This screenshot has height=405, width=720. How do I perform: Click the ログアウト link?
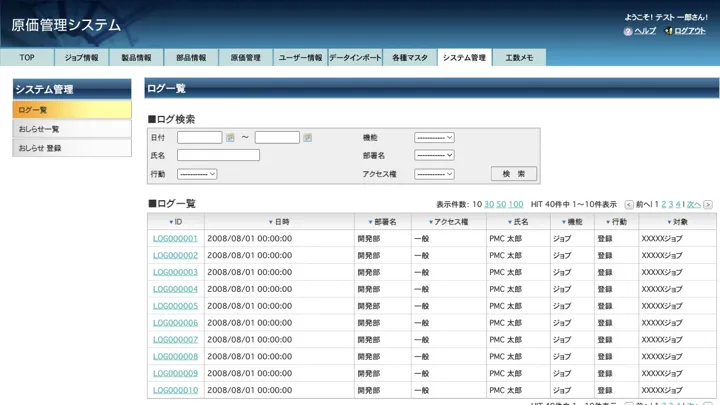click(x=690, y=31)
